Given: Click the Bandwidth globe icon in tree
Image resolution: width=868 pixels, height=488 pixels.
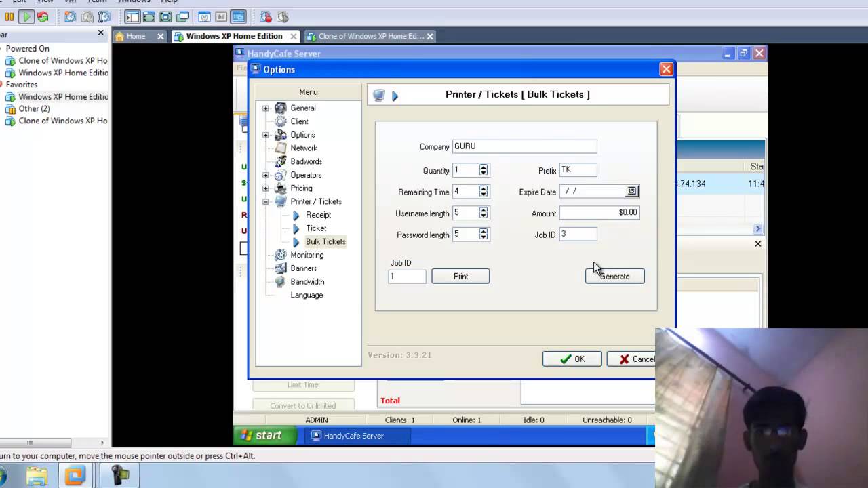Looking at the screenshot, I should tap(280, 281).
